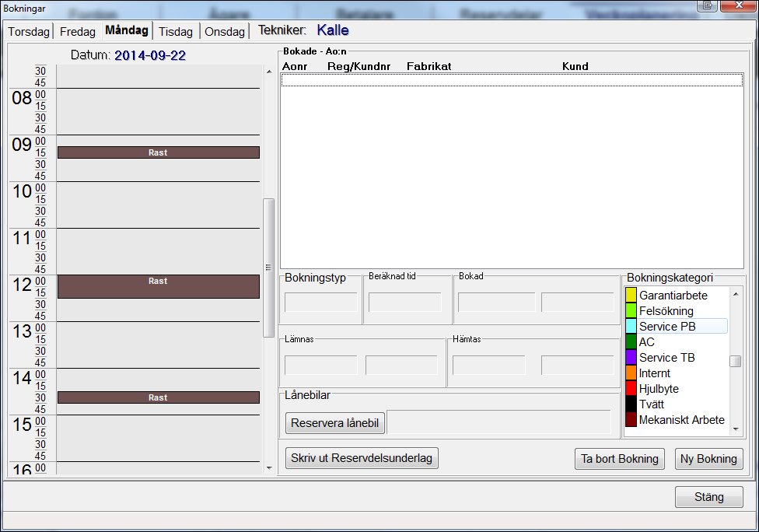Image resolution: width=759 pixels, height=532 pixels.
Task: Click the Bokningstyp input field
Action: coord(321,302)
